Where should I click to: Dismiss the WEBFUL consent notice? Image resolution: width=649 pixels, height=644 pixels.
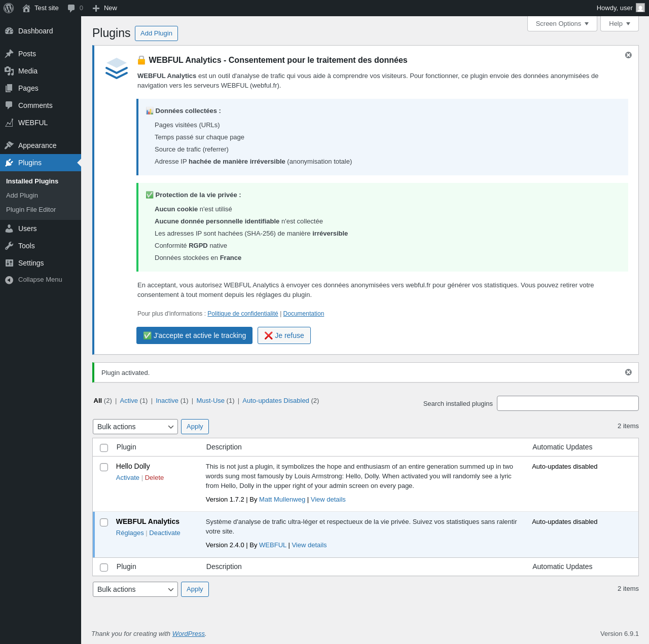click(x=628, y=55)
